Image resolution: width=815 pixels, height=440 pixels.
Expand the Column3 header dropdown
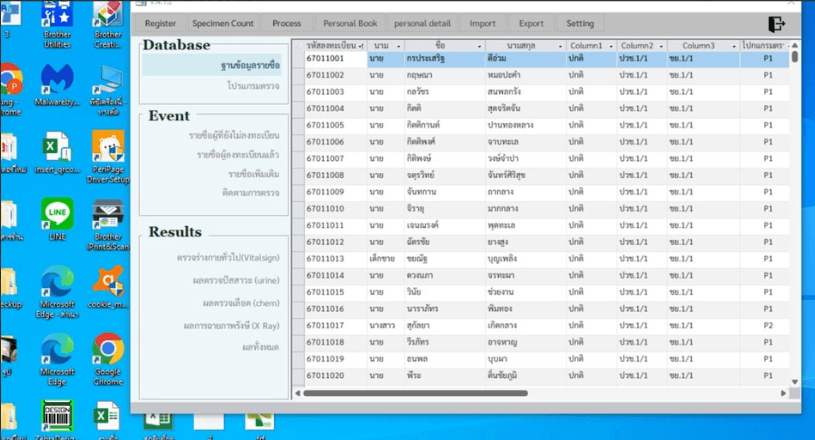click(734, 46)
